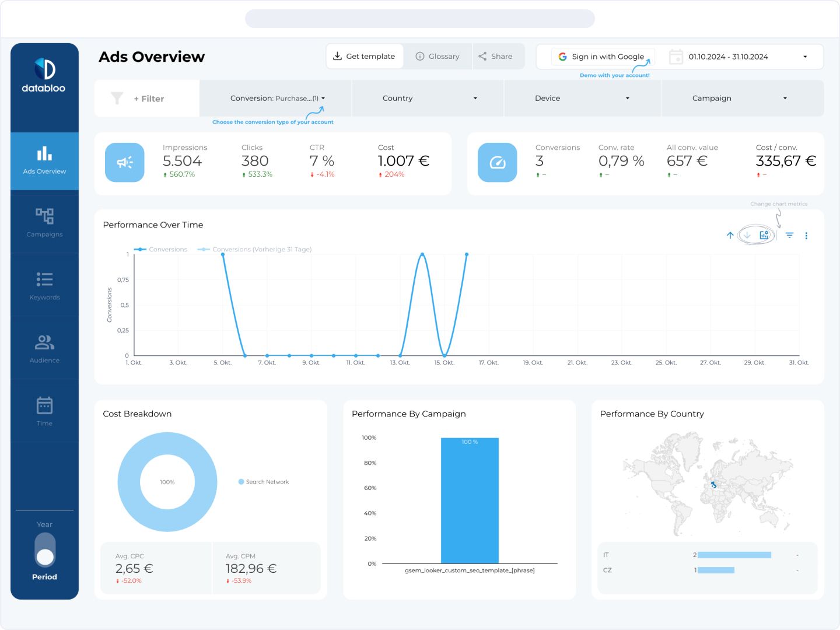Click the calendar icon next to date range

tap(675, 56)
